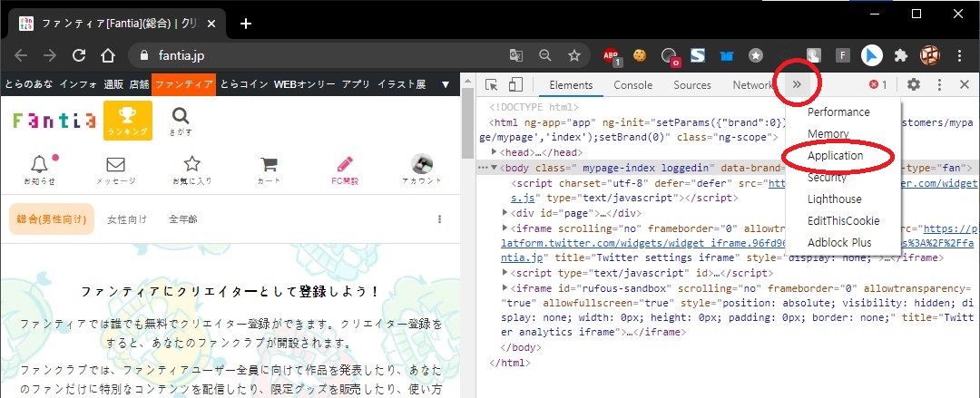980x398 pixels.
Task: Open the とらのあな nav link
Action: [29, 84]
